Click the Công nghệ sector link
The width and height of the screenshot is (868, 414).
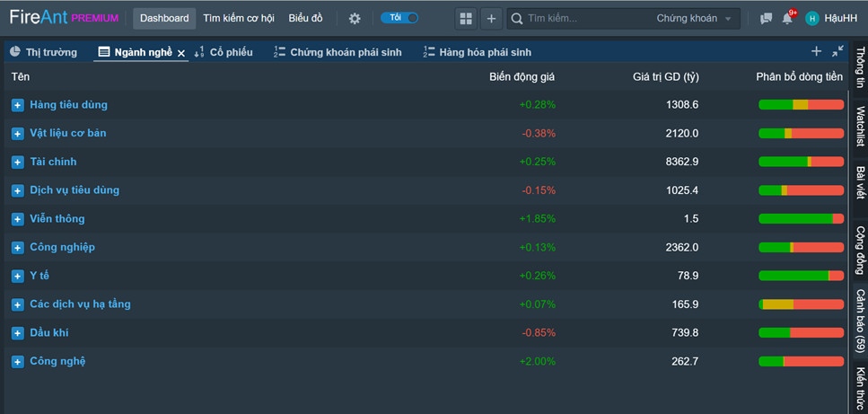[x=57, y=361]
